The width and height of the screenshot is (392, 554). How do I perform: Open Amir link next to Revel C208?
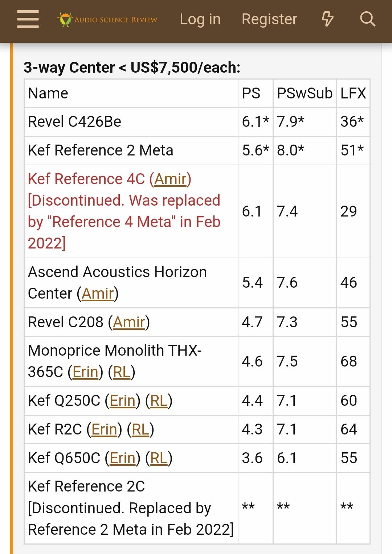[x=129, y=322]
